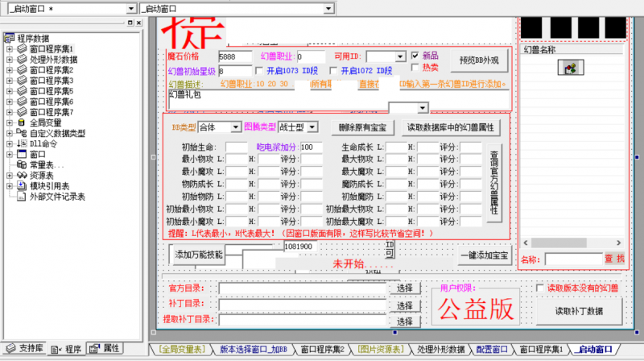Click the 模块引用表 icon
The width and height of the screenshot is (644, 361).
[22, 186]
